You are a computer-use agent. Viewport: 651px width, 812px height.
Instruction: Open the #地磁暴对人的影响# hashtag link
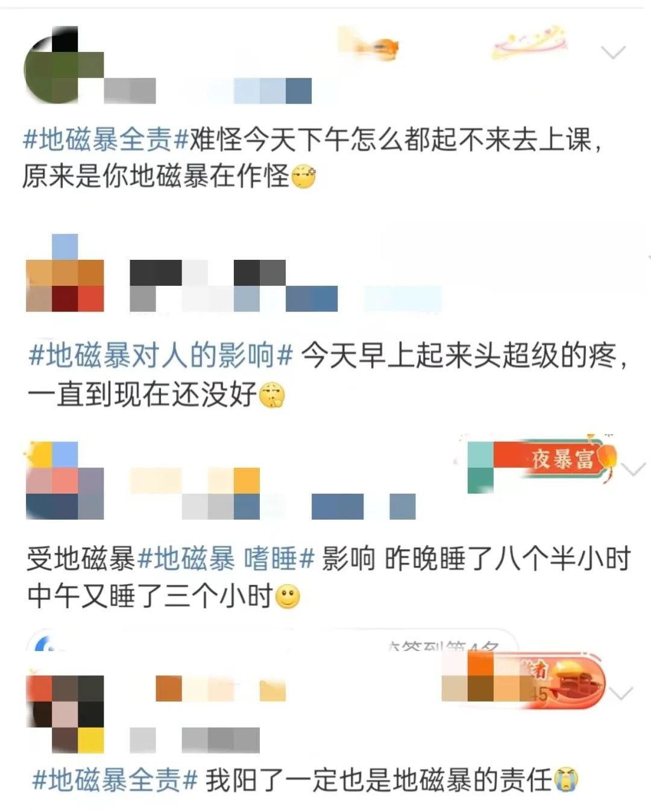[160, 356]
